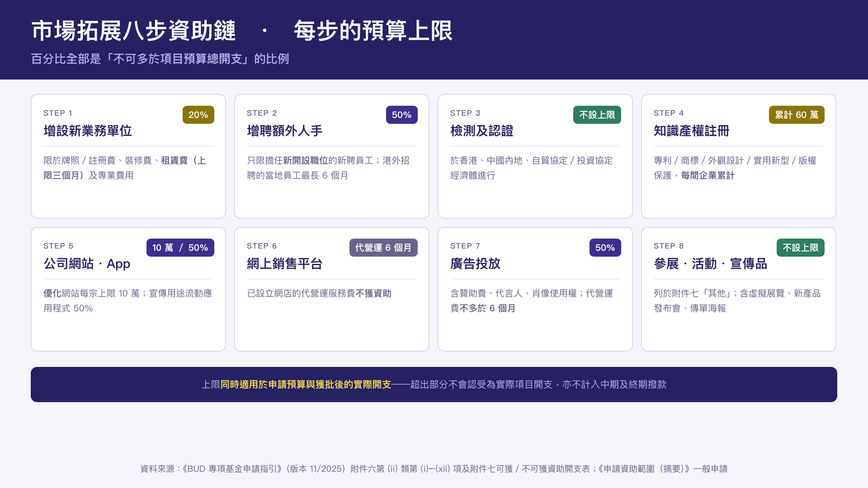The height and width of the screenshot is (488, 868).
Task: Click the description mentioning 租賃費（上限三個月）
Action: coord(125,168)
